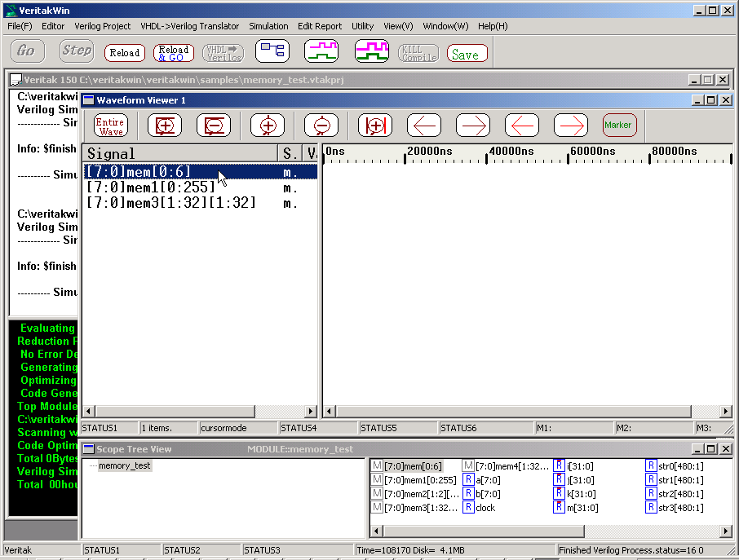Screen dimensions: 739x560
Task: Click the R icon next to str0[480:1]
Action: click(x=651, y=465)
